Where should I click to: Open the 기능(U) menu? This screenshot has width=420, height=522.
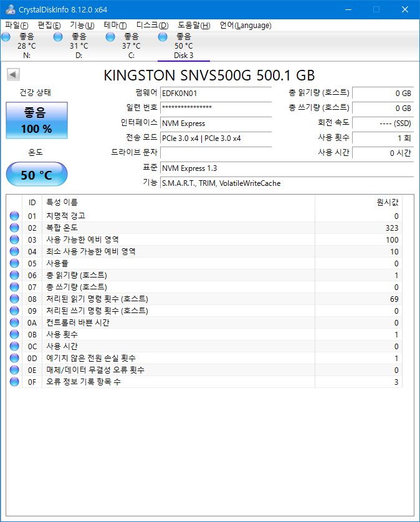[82, 26]
